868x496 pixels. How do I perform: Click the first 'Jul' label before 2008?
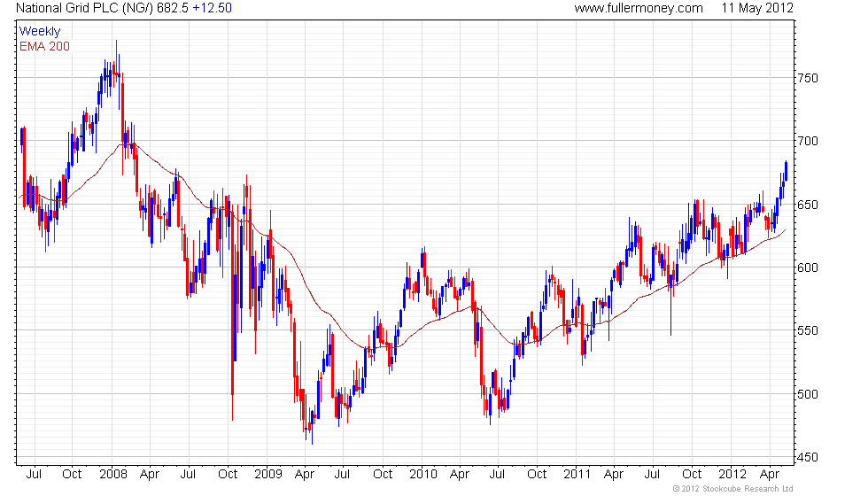tap(34, 475)
